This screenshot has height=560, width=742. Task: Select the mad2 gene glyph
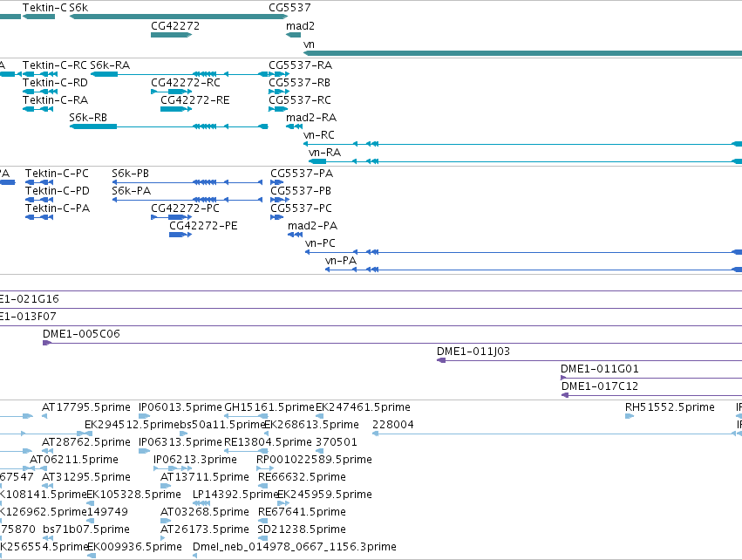[x=293, y=35]
